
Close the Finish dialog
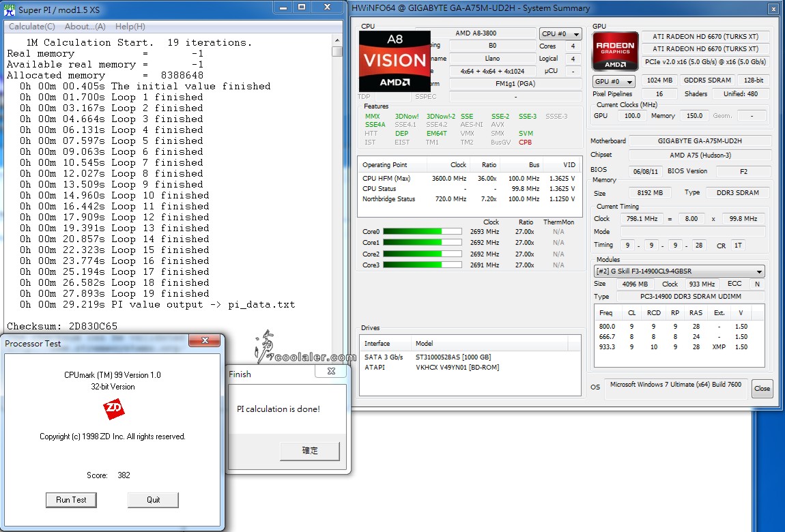(x=331, y=371)
